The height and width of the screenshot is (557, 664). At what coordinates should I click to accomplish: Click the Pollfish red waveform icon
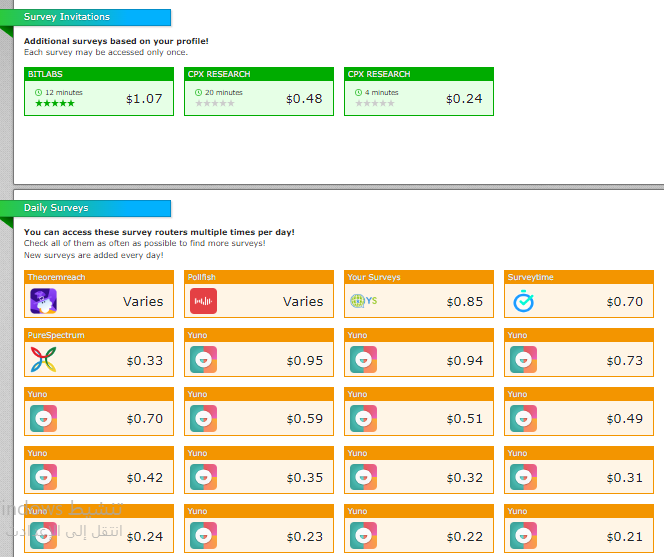tap(203, 301)
